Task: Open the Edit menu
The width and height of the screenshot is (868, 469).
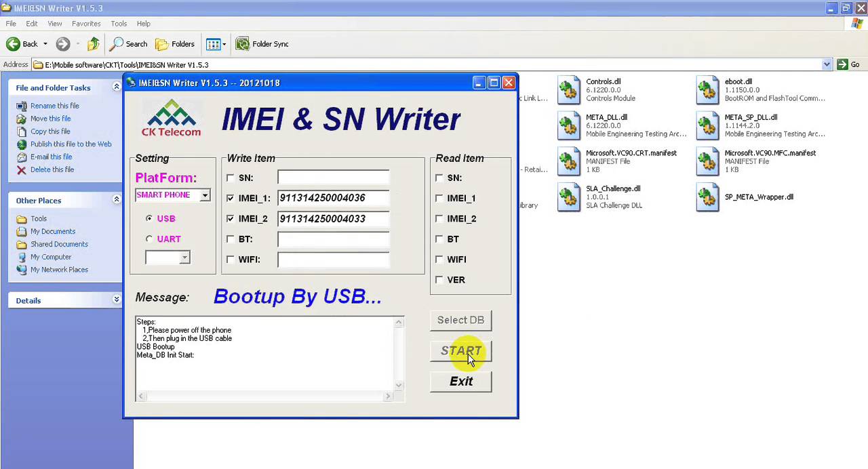Action: [32, 24]
